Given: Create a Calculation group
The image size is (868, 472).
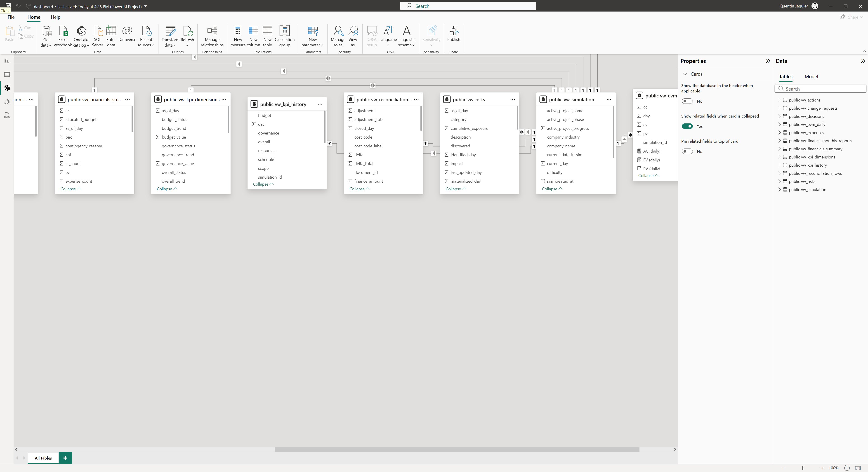Looking at the screenshot, I should [284, 36].
